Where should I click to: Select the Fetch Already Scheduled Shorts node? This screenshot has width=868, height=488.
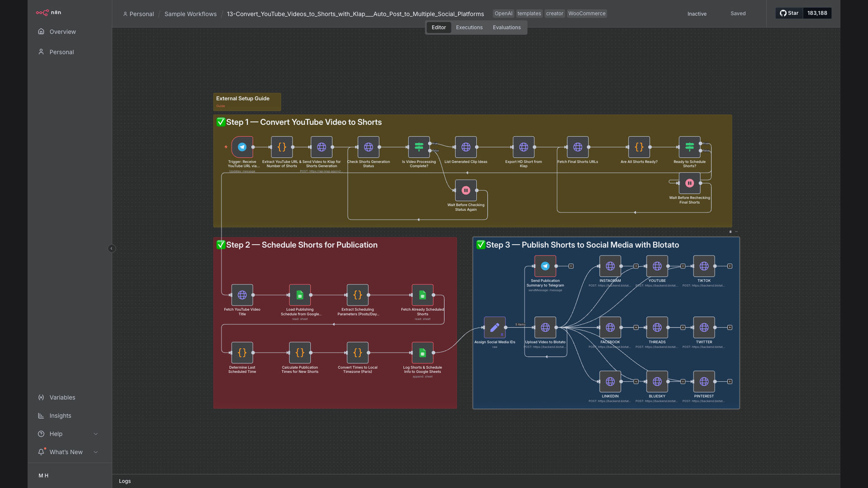423,295
